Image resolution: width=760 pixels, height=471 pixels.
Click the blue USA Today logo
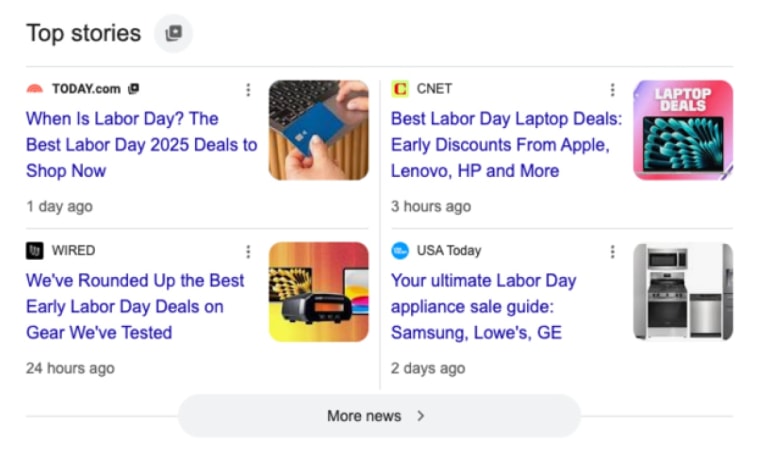pyautogui.click(x=400, y=251)
